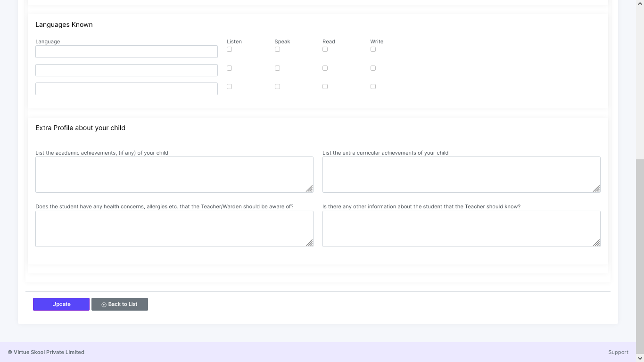Click the Languages Known heading
Image resolution: width=644 pixels, height=362 pixels.
click(64, 25)
